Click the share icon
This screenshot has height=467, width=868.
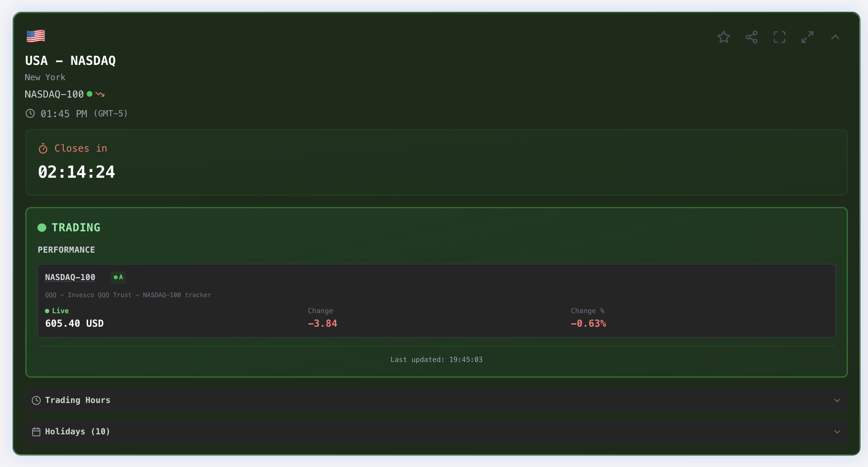[751, 37]
